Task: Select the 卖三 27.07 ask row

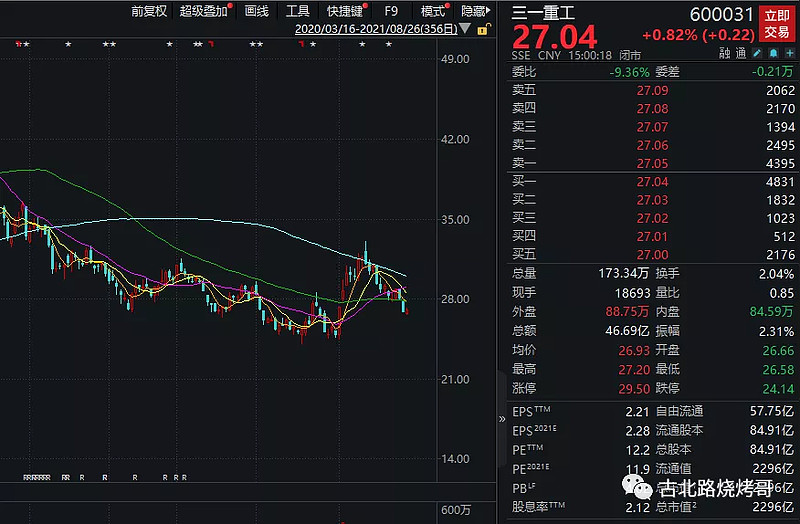Action: (x=653, y=127)
